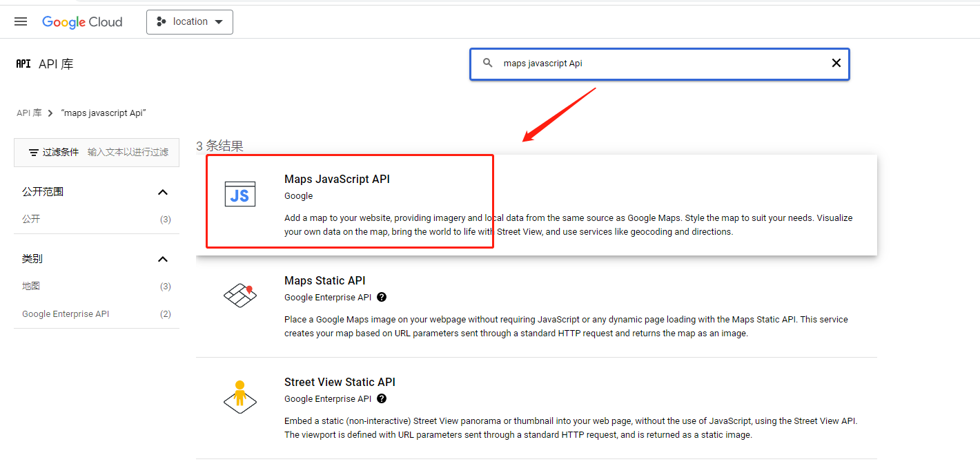Click the Street View pegman icon
The width and height of the screenshot is (980, 473).
tap(239, 396)
